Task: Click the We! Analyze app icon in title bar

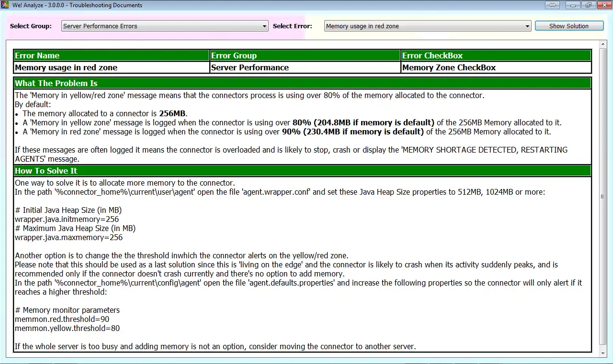Action: tap(4, 5)
